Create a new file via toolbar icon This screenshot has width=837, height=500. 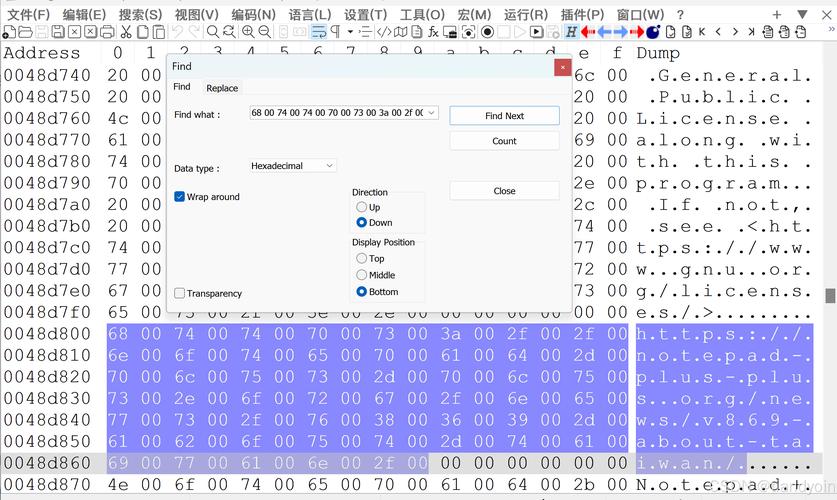(x=9, y=32)
